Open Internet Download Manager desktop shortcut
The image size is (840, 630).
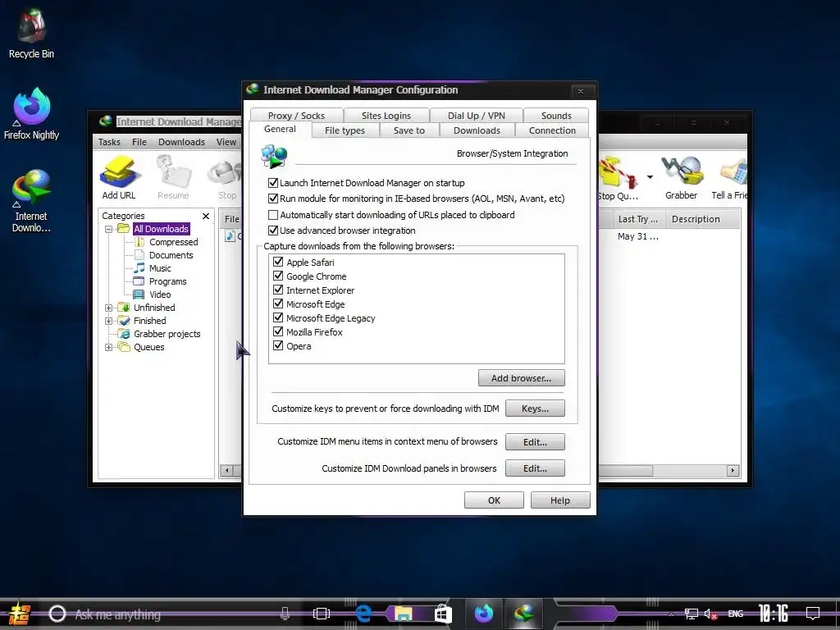pyautogui.click(x=31, y=200)
